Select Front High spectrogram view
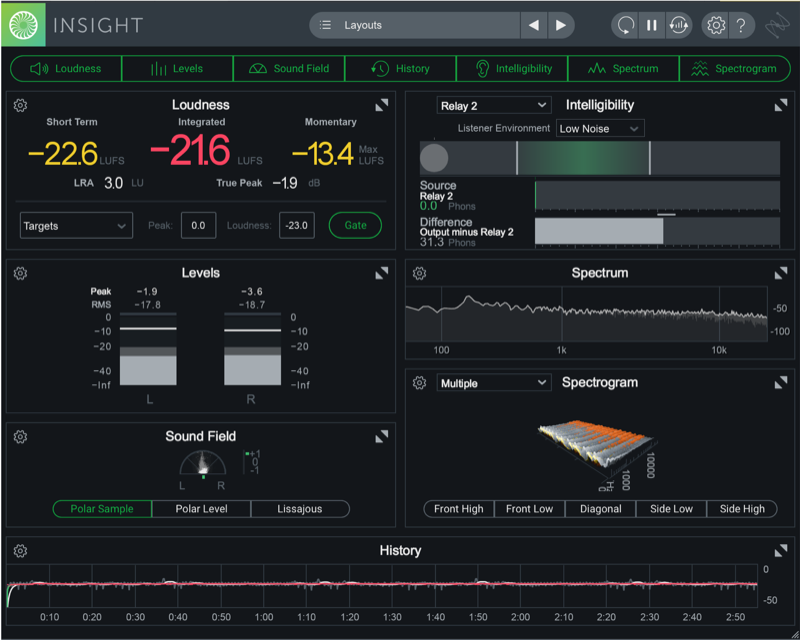This screenshot has height=640, width=800. (459, 509)
